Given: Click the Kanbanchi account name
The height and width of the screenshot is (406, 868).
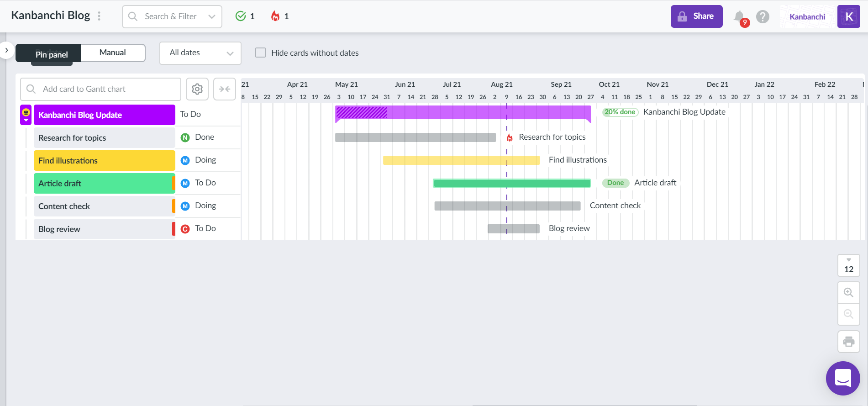Looking at the screenshot, I should point(807,16).
